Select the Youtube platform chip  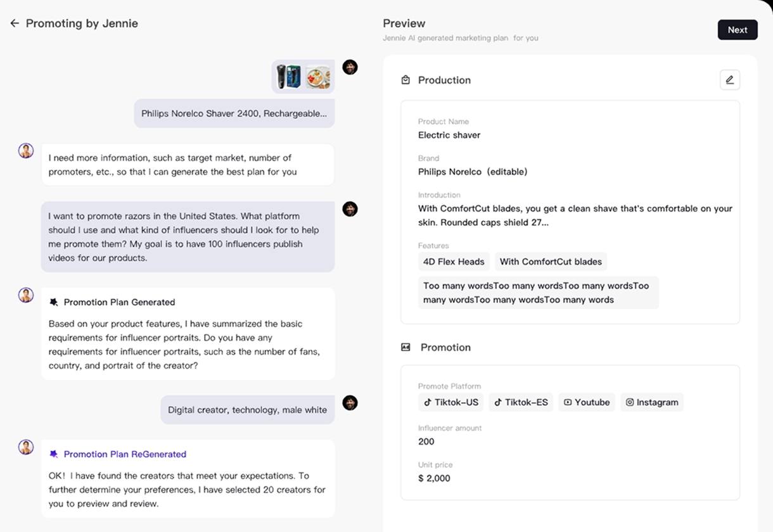tap(587, 402)
